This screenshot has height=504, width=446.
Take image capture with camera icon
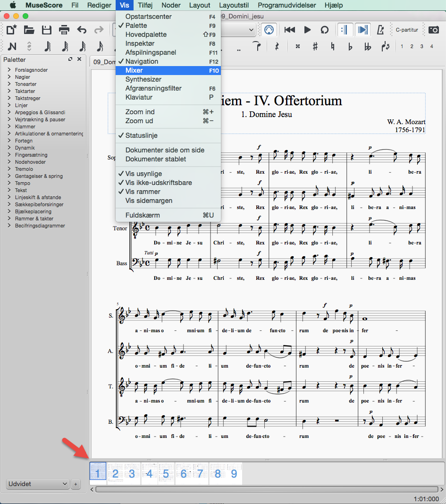coord(434,30)
